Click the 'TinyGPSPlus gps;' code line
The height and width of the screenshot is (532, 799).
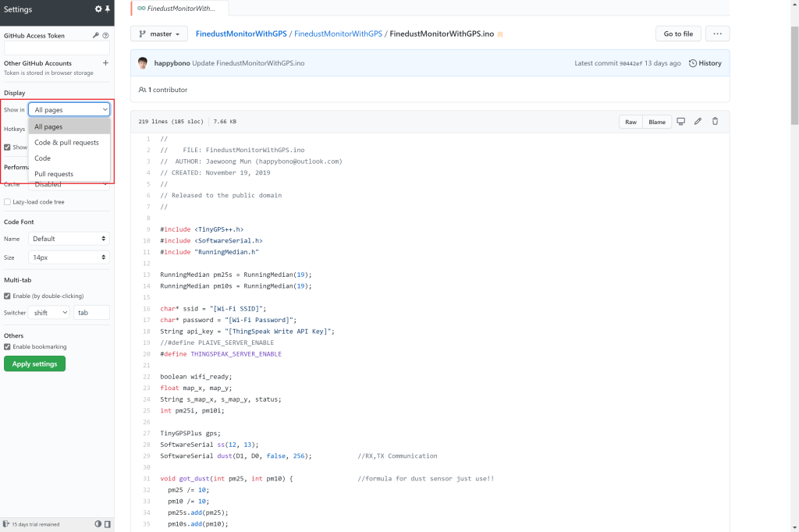click(x=190, y=433)
